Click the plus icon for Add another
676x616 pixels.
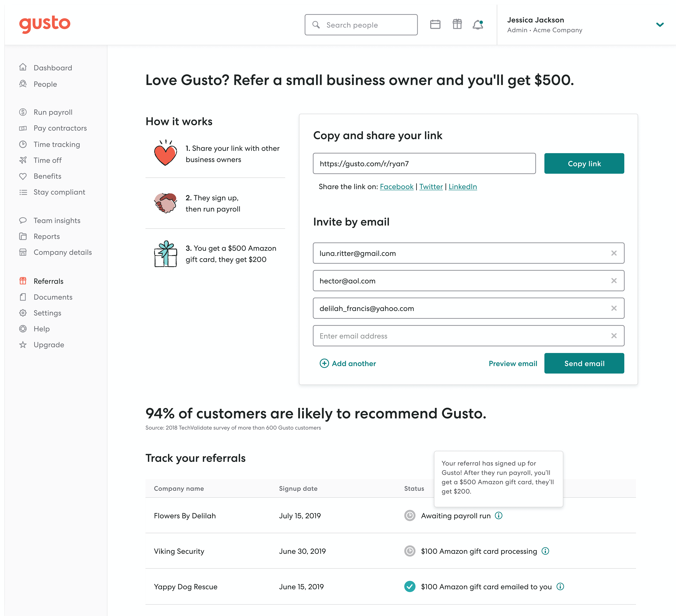324,363
